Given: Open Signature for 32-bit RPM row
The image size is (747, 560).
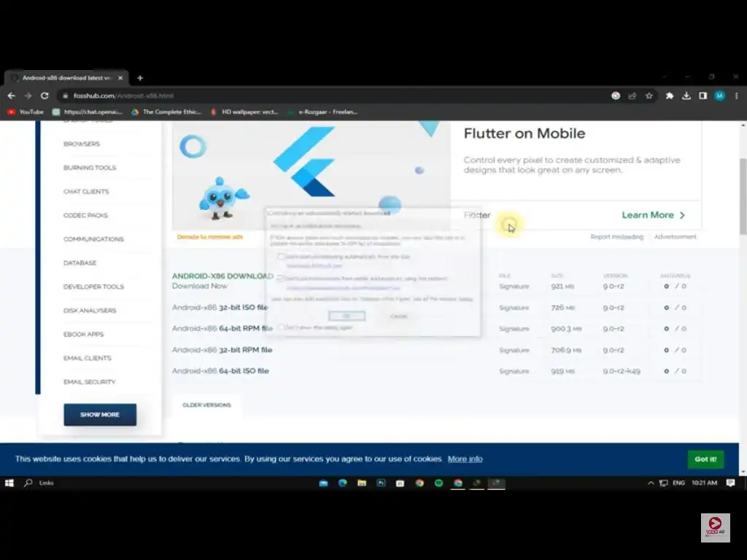Looking at the screenshot, I should click(x=514, y=350).
